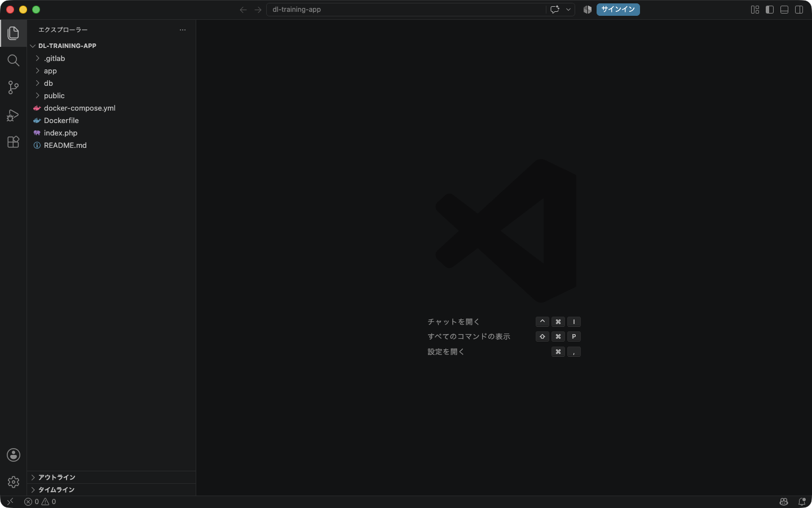This screenshot has width=812, height=508.
Task: Open the chat dropdown chevron in title bar
Action: pos(568,10)
